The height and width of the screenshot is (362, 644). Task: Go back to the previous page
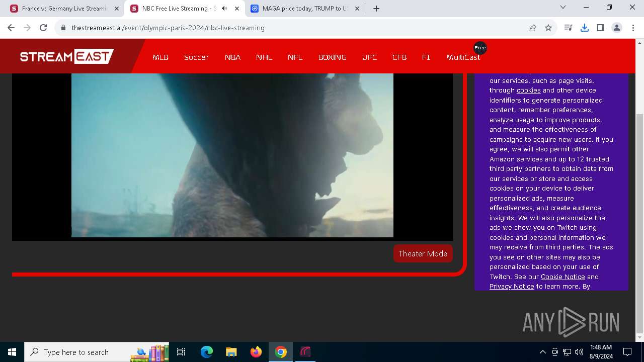(x=11, y=28)
